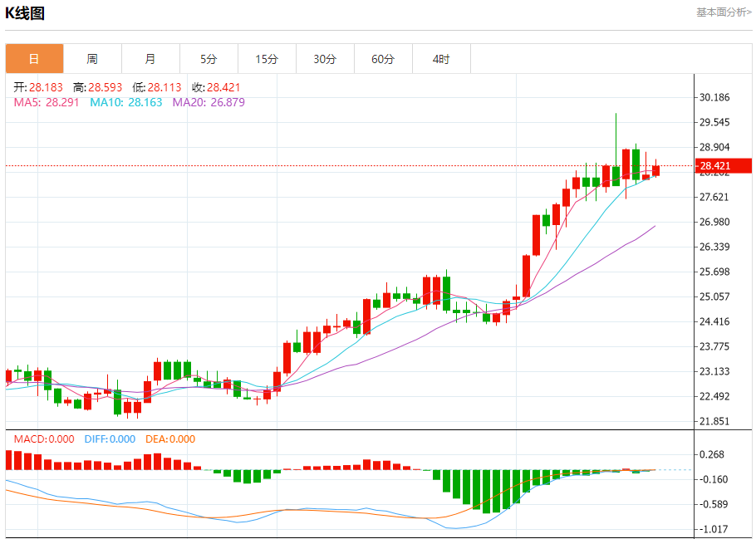756x539 pixels.
Task: Click the low price 28.113 value
Action: [164, 87]
